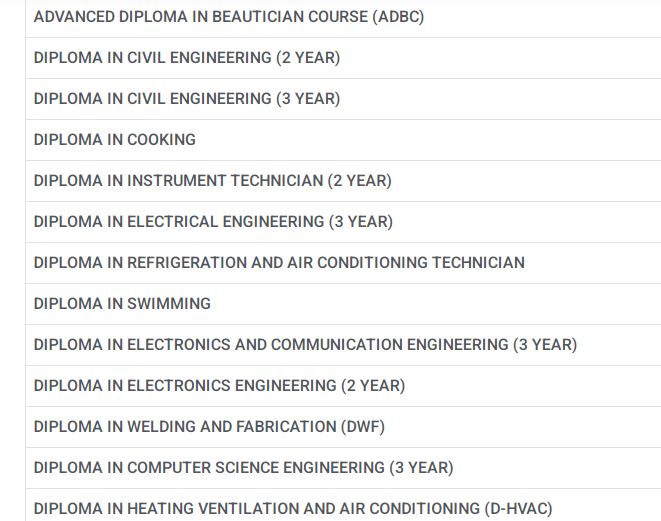Image resolution: width=661 pixels, height=521 pixels.
Task: Open Advanced Diploma in Beautician Course (ADBC)
Action: point(229,17)
